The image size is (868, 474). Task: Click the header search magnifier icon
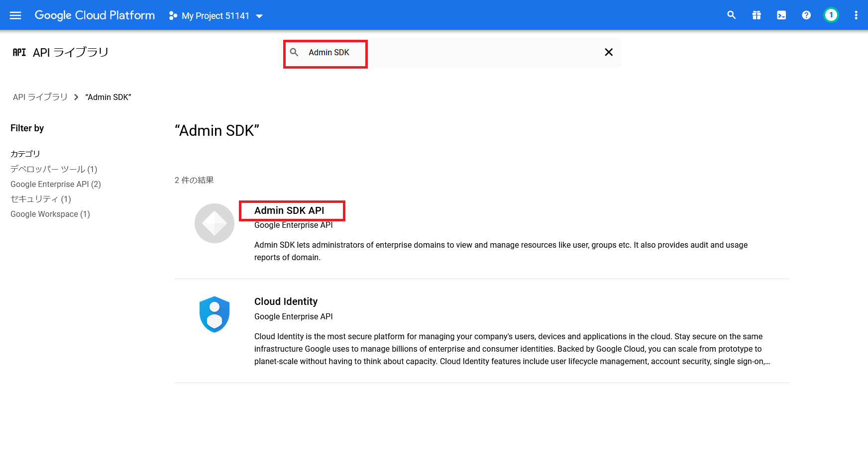[731, 15]
